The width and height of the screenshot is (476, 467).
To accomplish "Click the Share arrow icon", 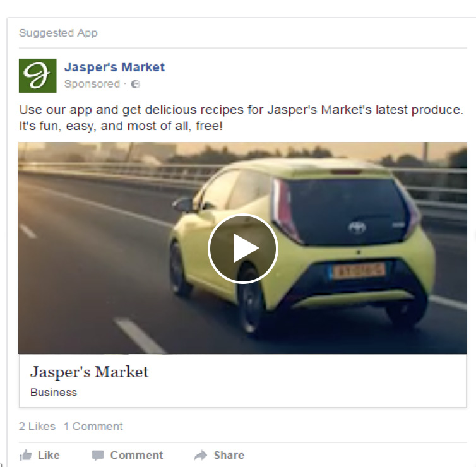I will [200, 455].
